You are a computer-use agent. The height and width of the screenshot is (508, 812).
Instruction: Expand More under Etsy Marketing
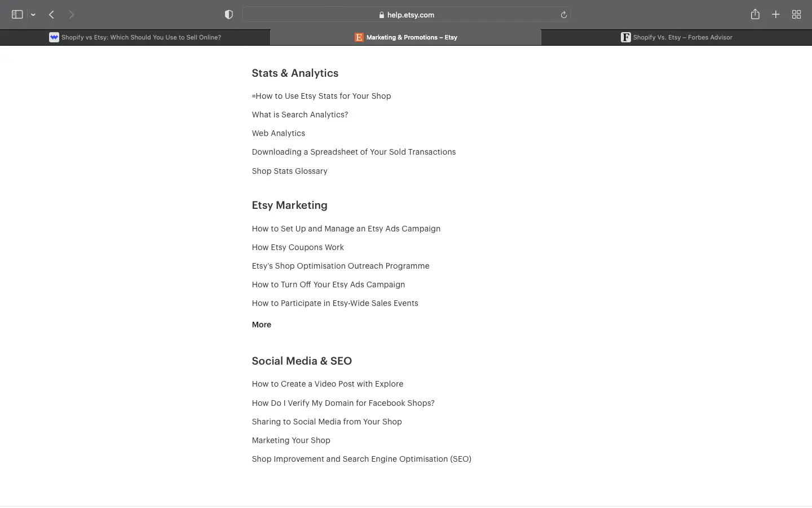coord(262,325)
